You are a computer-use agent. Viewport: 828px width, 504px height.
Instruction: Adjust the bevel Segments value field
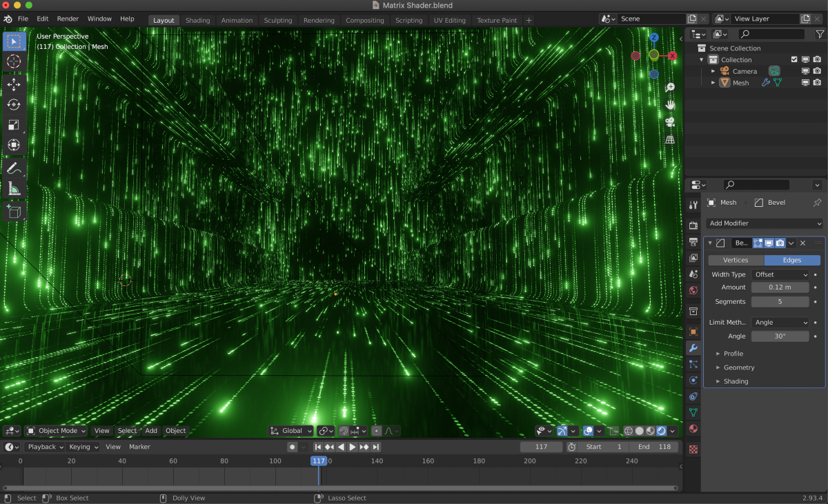click(x=780, y=302)
